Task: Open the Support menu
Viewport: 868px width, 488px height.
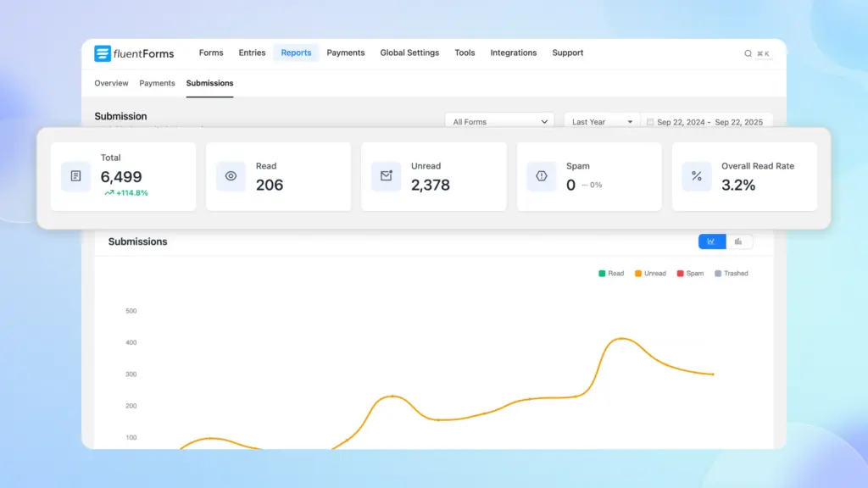Action: click(x=567, y=53)
